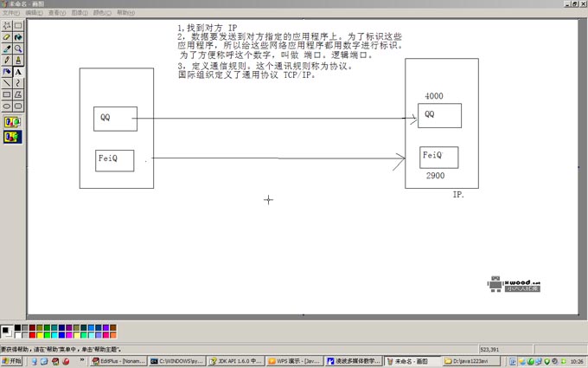The image size is (588, 368).
Task: Enable transparent background drawing option
Action: [12, 137]
